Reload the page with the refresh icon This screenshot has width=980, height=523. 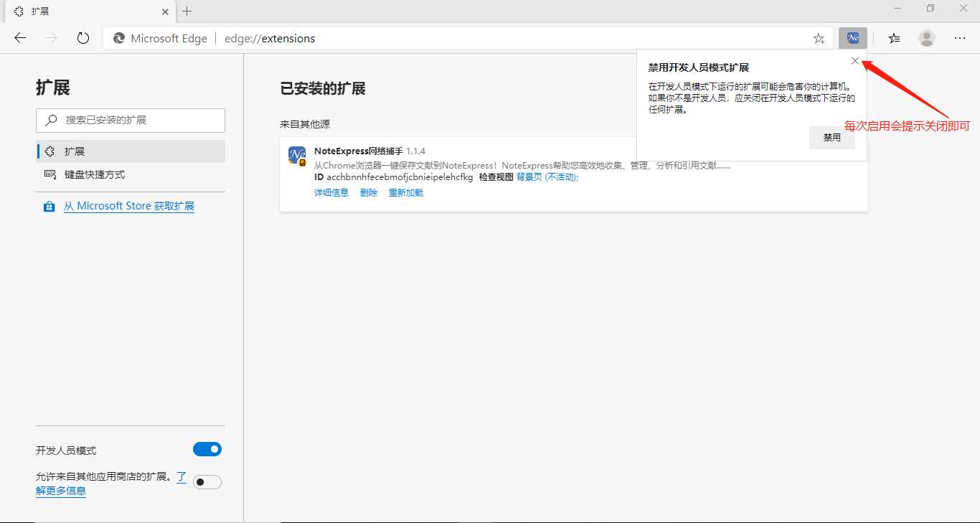pyautogui.click(x=83, y=38)
